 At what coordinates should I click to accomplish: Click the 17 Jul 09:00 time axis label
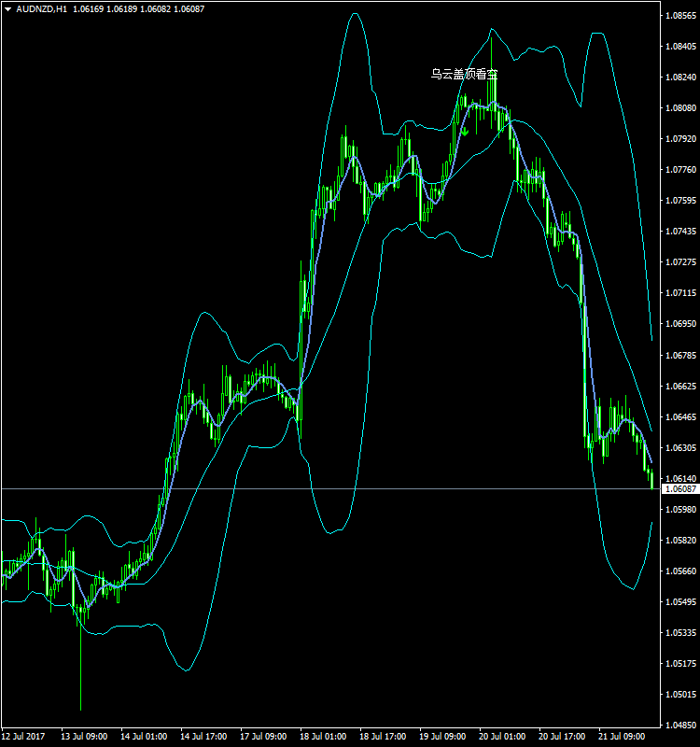pyautogui.click(x=263, y=737)
